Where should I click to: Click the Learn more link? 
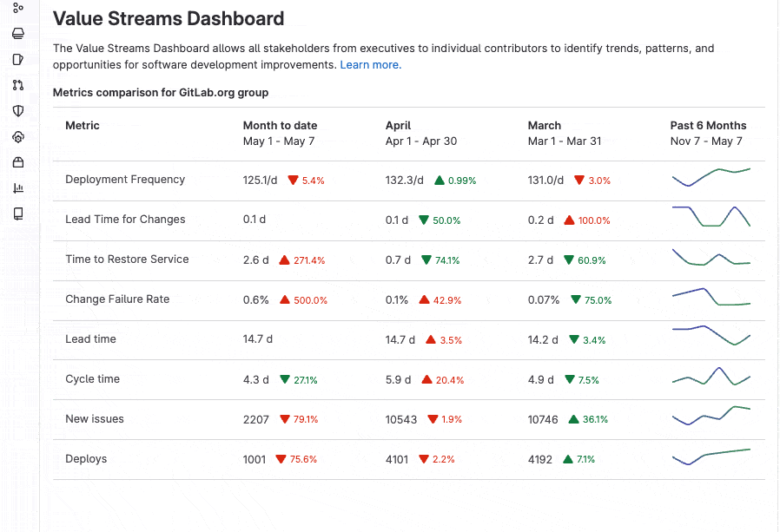pyautogui.click(x=368, y=64)
